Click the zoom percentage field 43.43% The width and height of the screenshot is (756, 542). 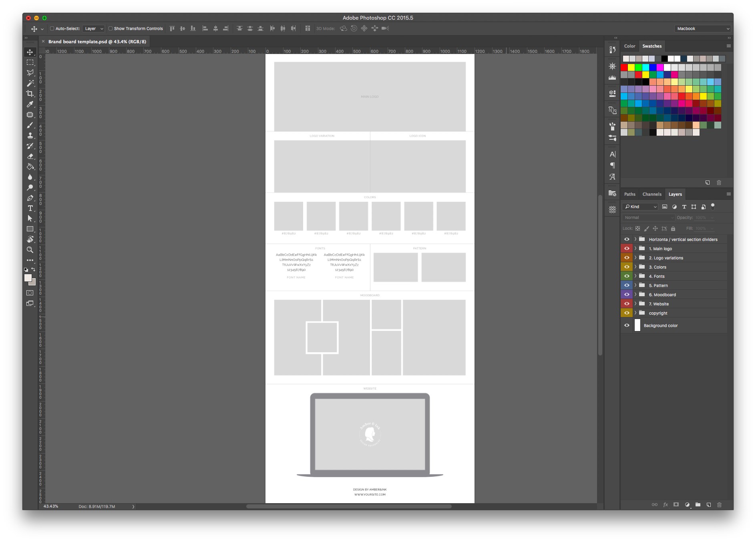pyautogui.click(x=51, y=506)
